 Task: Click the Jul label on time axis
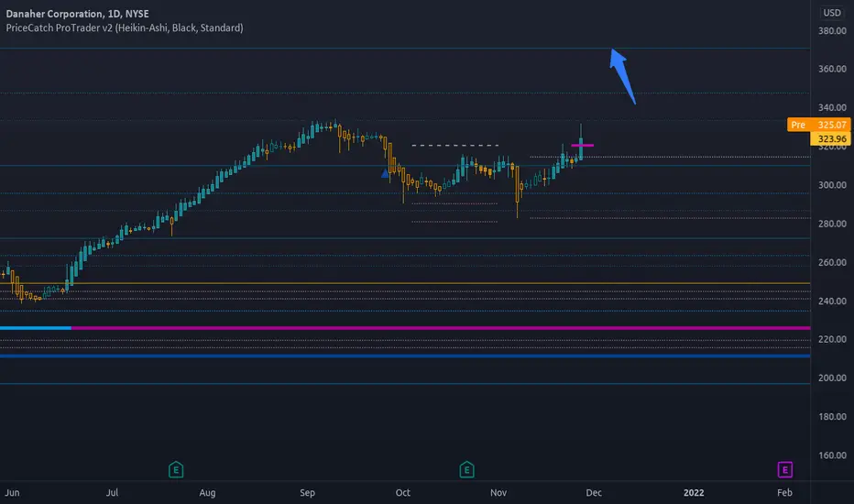point(112,493)
